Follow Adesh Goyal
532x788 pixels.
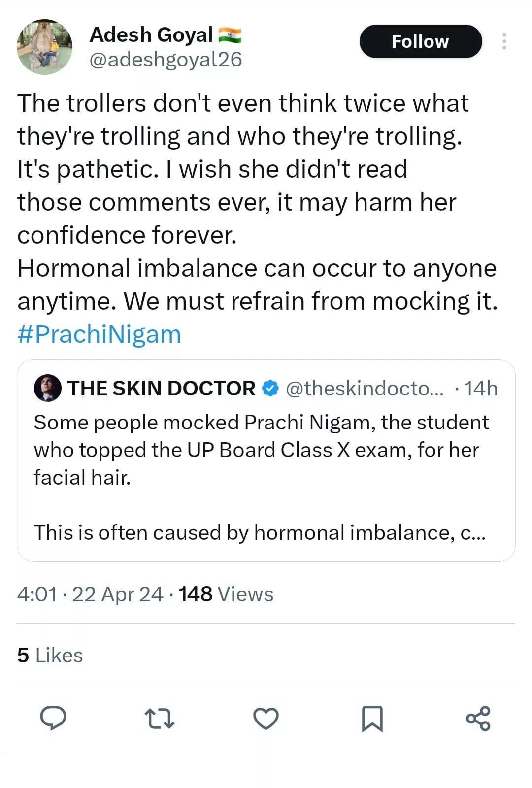click(x=420, y=41)
